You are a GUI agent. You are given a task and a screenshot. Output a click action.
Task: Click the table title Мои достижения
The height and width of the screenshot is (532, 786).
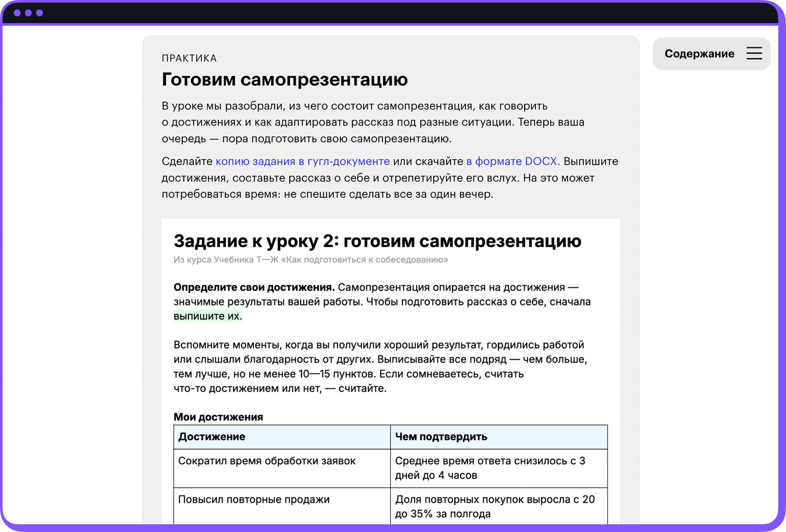(218, 417)
